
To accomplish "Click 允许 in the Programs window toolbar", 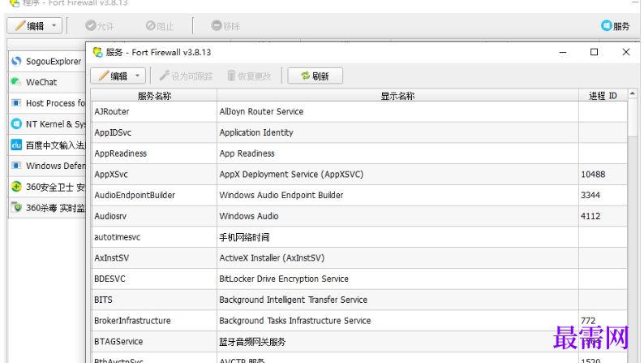I will point(100,26).
